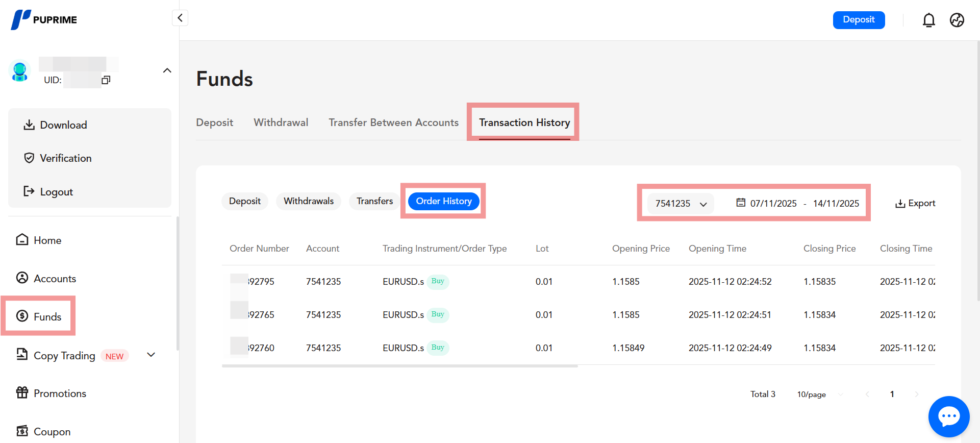This screenshot has height=443, width=980.
Task: Expand the Copy Trading submenu
Action: coord(151,355)
